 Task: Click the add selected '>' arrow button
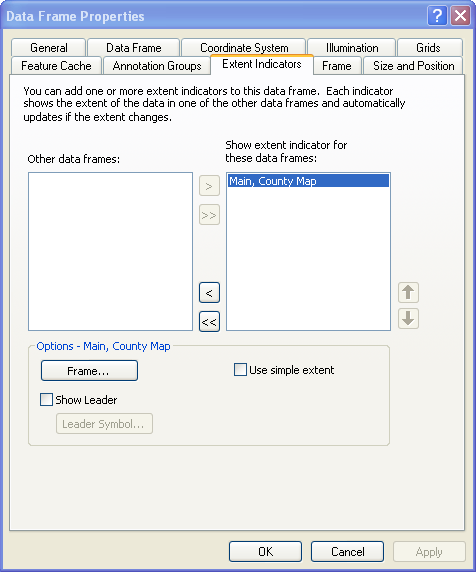[x=209, y=186]
